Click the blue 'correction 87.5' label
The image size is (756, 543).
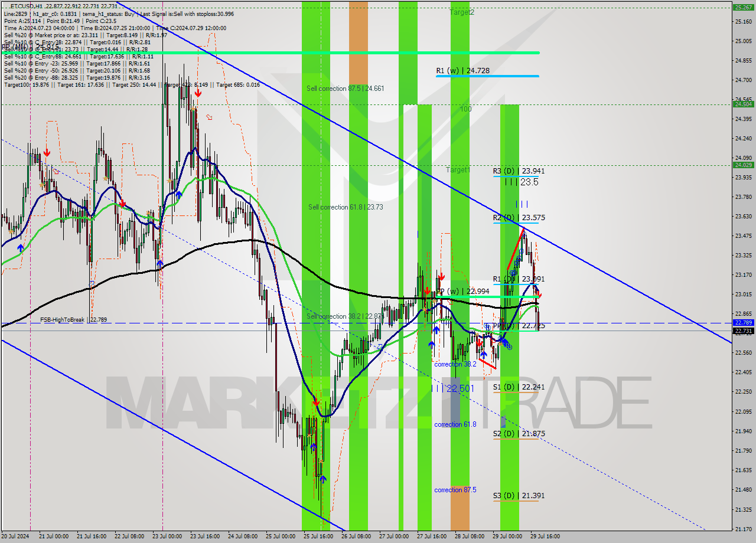pyautogui.click(x=455, y=490)
